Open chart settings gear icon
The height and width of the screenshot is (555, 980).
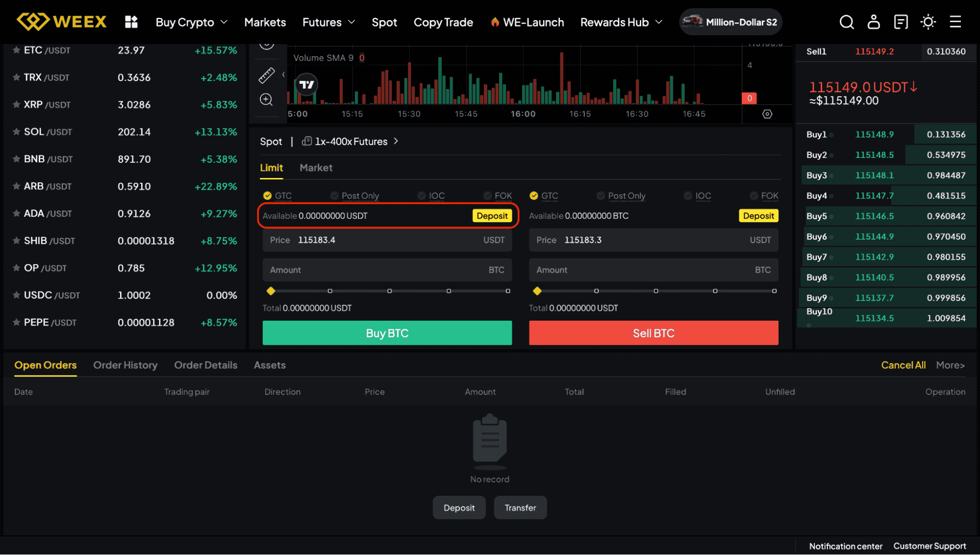point(767,114)
